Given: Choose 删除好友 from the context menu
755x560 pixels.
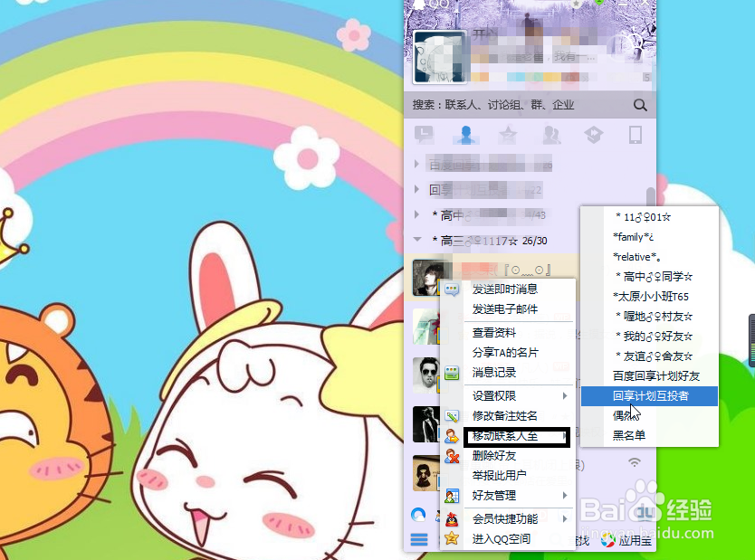Looking at the screenshot, I should point(494,456).
